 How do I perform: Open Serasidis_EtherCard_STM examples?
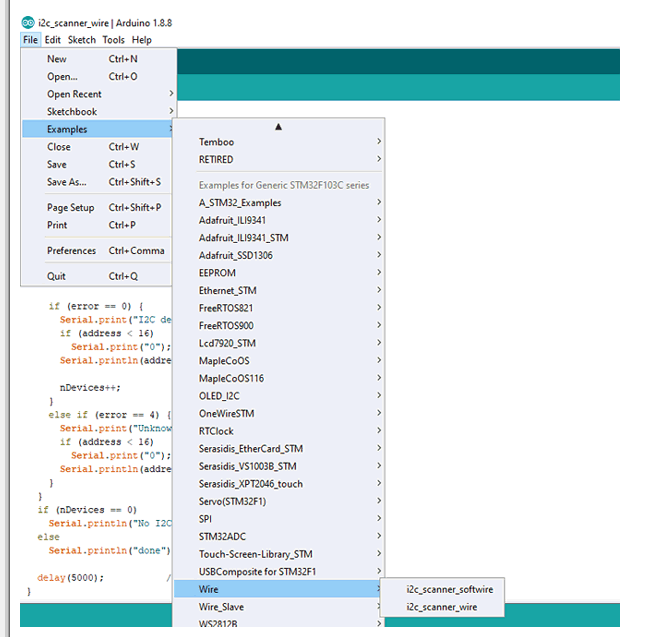click(x=278, y=448)
